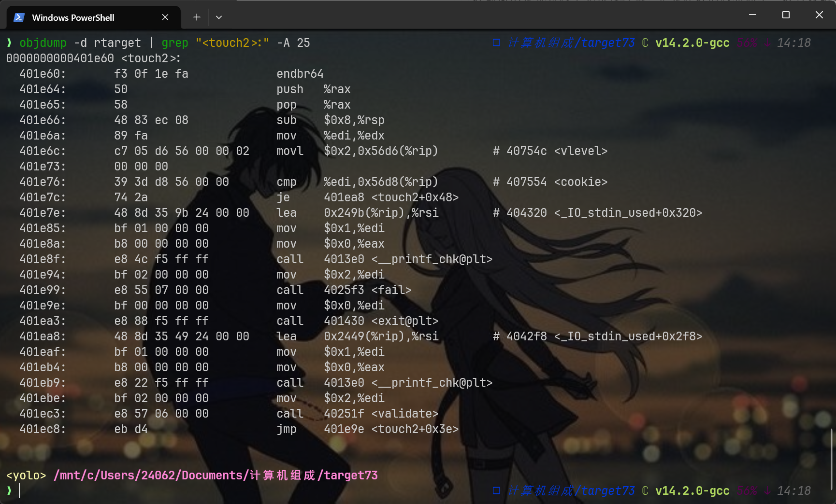Click the "401e60:" address

click(x=43, y=74)
